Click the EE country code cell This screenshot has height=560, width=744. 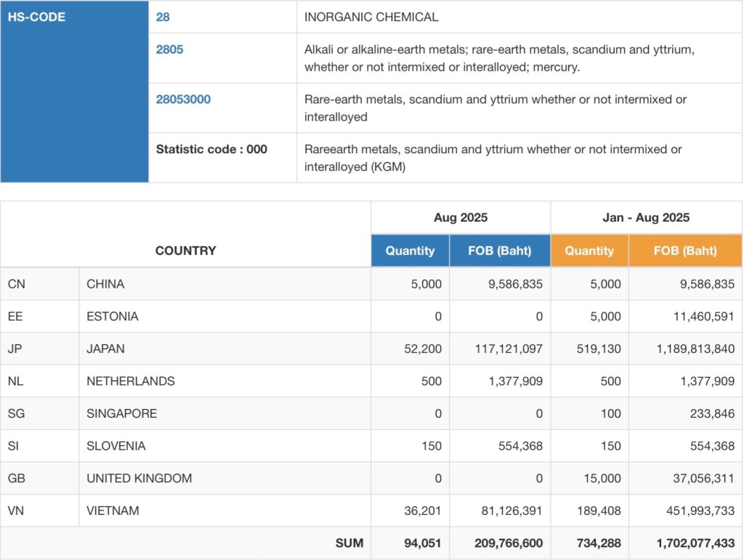click(x=16, y=317)
